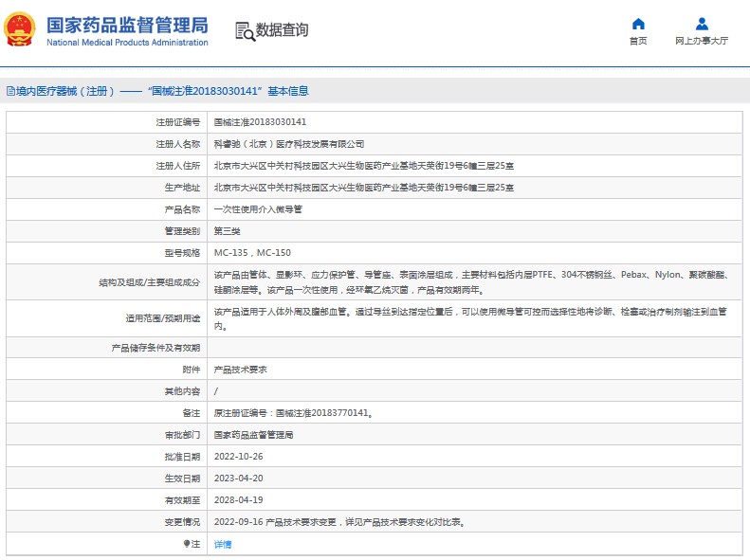Click the 结构及组成 description text
This screenshot has height=560, width=750.
pyautogui.click(x=471, y=282)
